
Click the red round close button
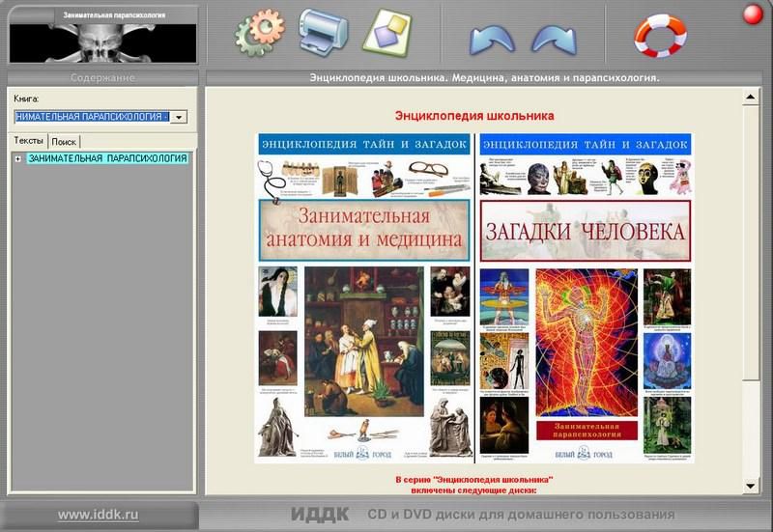click(x=752, y=14)
